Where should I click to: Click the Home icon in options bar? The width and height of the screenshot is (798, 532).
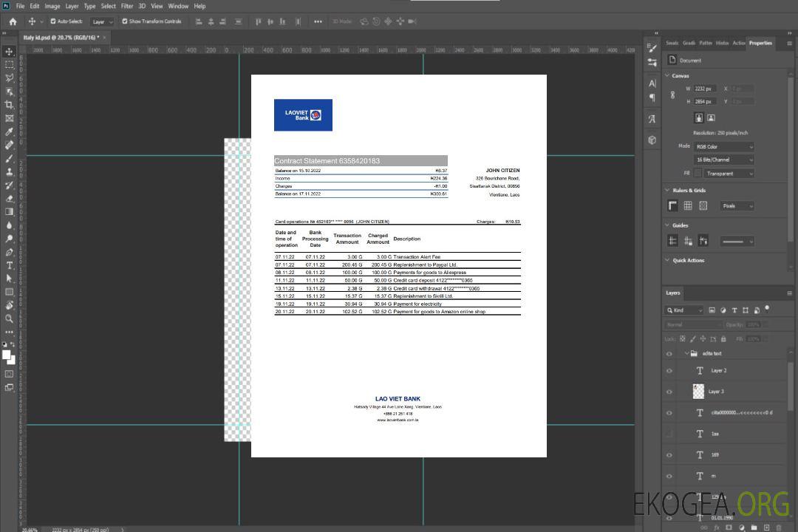pos(13,21)
